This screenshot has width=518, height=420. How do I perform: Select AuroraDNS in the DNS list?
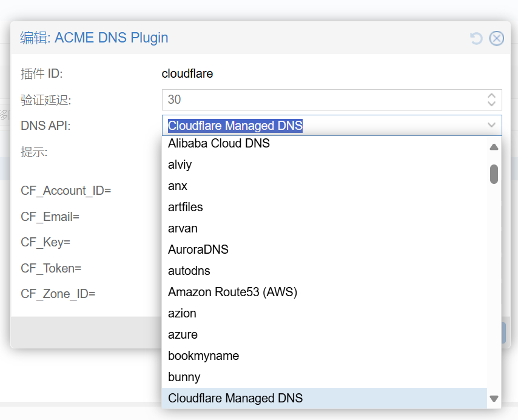pos(198,249)
